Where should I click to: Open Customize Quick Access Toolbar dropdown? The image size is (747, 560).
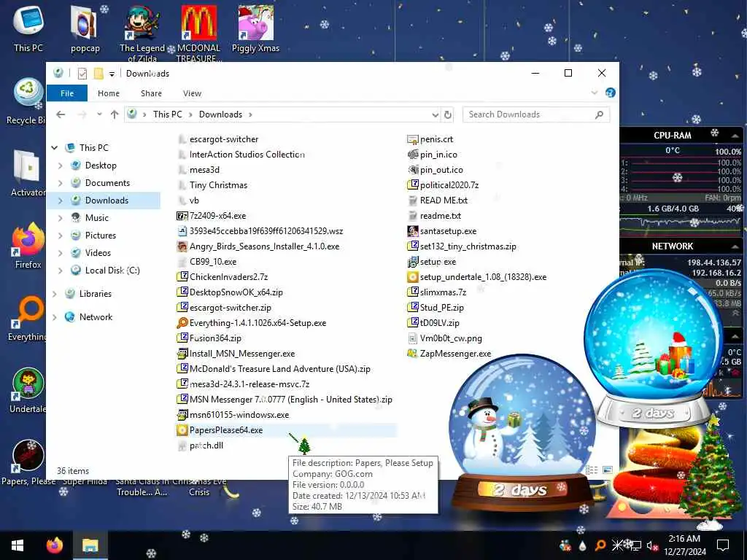tap(112, 74)
